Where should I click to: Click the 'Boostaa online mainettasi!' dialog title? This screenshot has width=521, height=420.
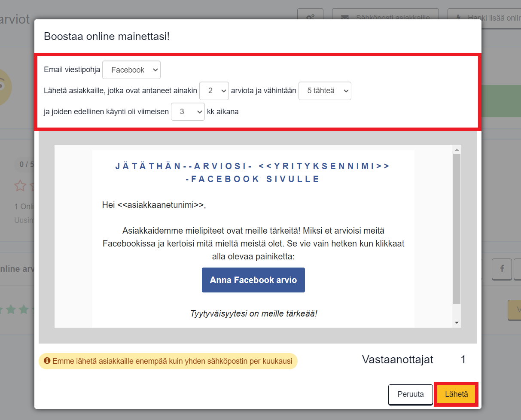[107, 36]
